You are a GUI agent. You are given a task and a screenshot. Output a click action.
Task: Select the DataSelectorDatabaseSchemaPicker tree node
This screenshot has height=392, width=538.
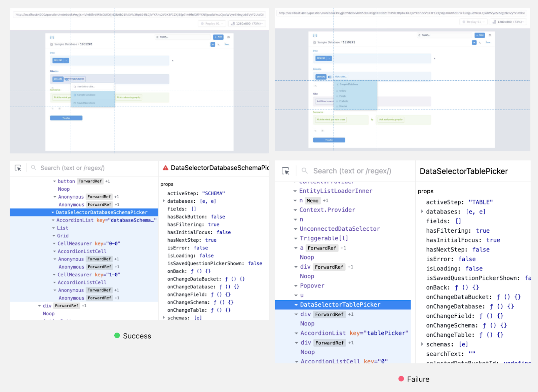(x=84, y=212)
